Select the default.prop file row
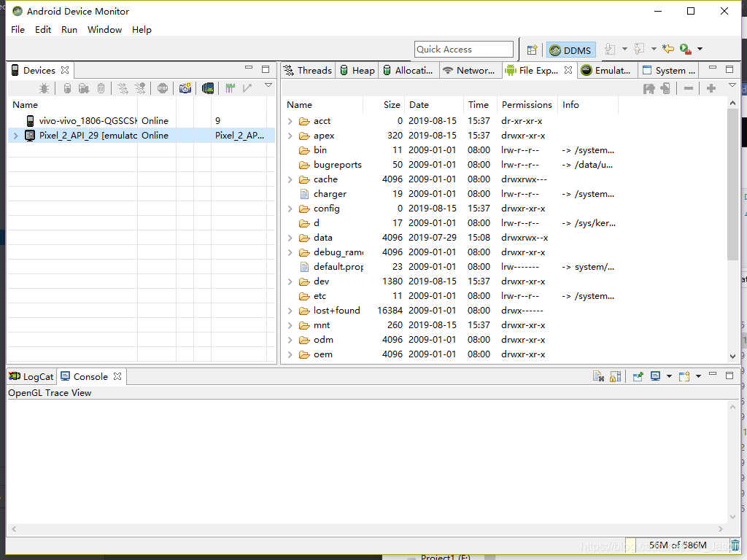This screenshot has height=560, width=747. [x=452, y=267]
